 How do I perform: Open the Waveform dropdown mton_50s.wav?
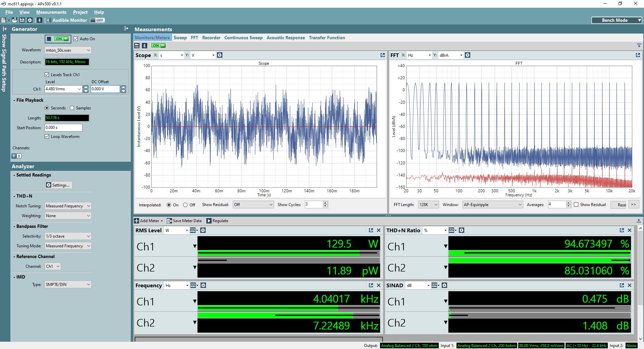point(68,50)
